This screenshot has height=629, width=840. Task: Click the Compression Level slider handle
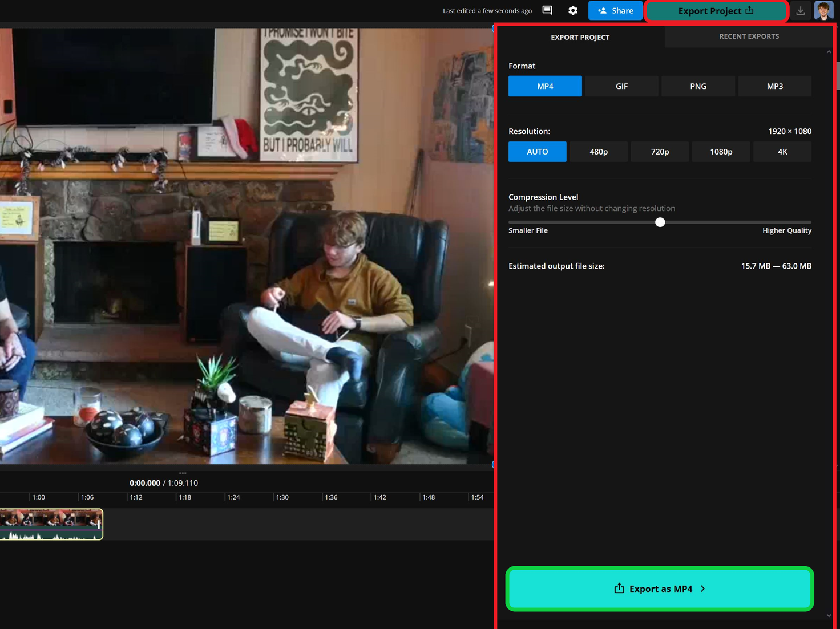coord(660,222)
